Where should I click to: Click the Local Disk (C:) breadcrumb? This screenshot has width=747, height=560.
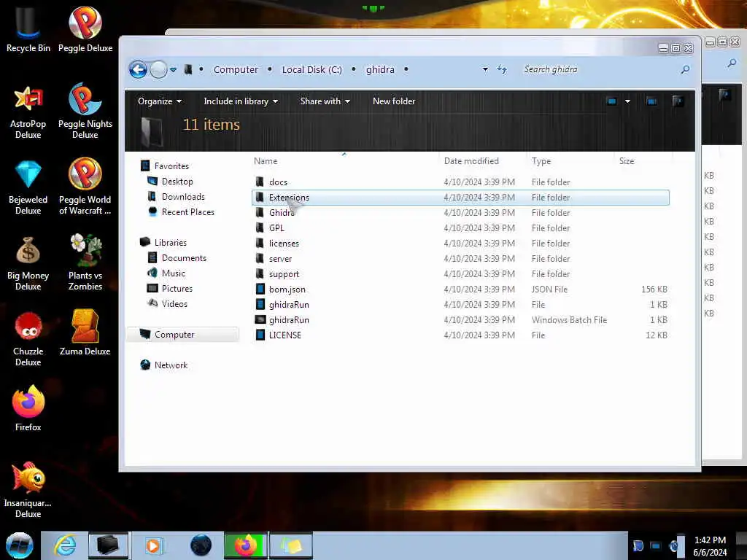click(x=312, y=69)
